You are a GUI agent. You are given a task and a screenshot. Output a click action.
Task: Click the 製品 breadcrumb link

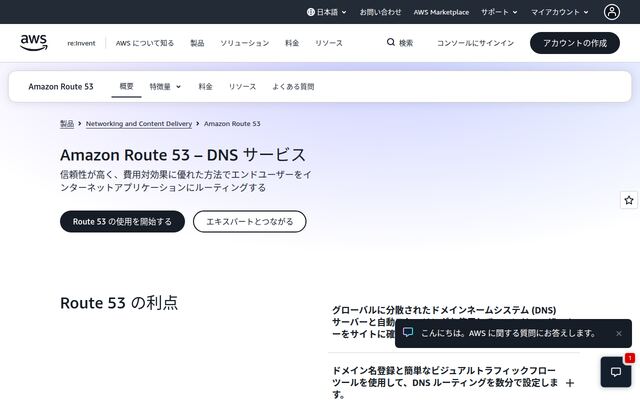pos(67,124)
